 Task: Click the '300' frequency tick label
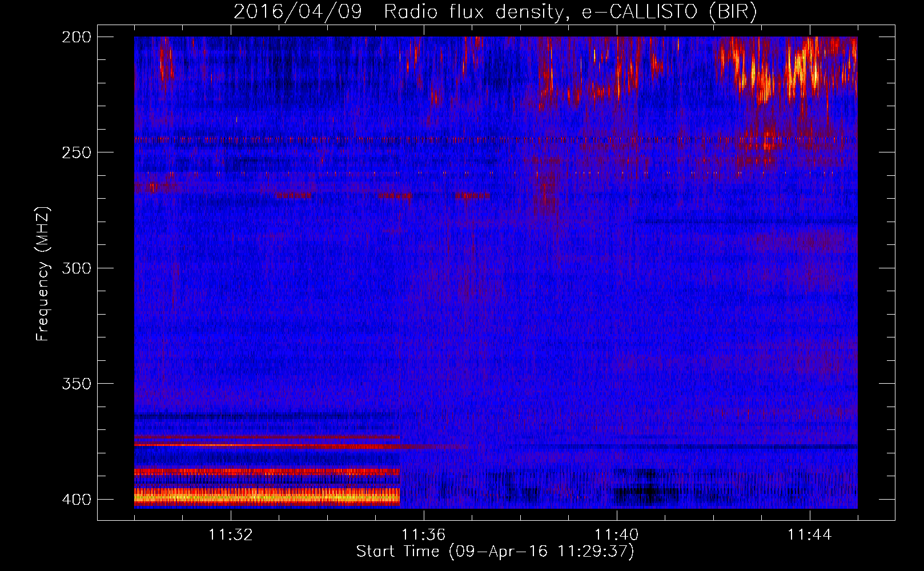pos(77,268)
